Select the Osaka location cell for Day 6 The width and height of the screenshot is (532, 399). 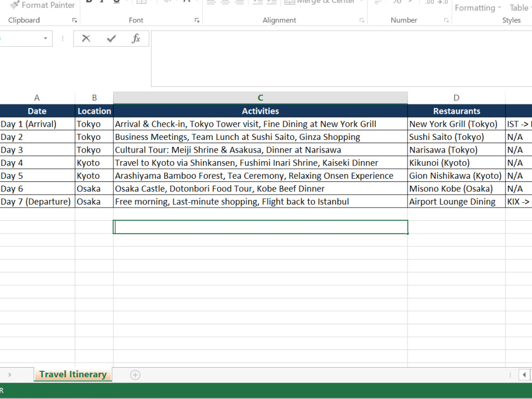click(94, 188)
